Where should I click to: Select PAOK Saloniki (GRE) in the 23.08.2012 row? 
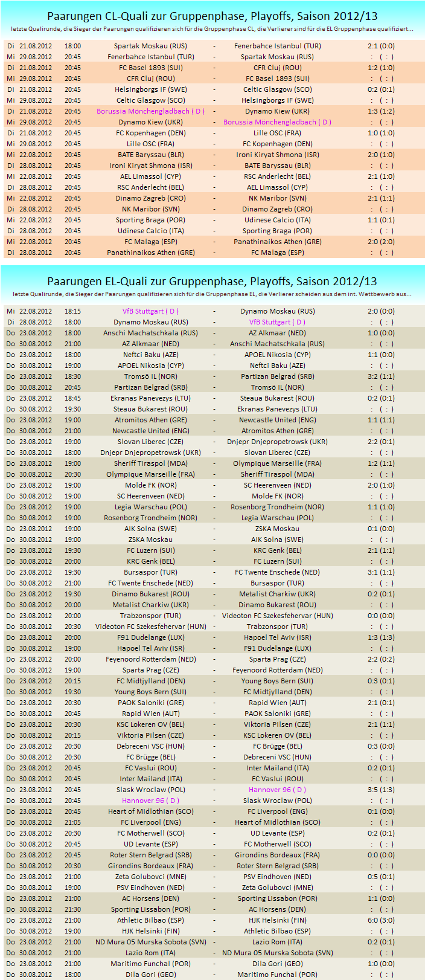[x=150, y=703]
